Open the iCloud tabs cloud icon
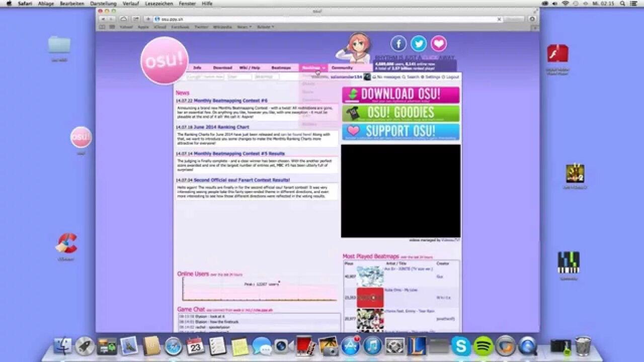 click(x=124, y=19)
